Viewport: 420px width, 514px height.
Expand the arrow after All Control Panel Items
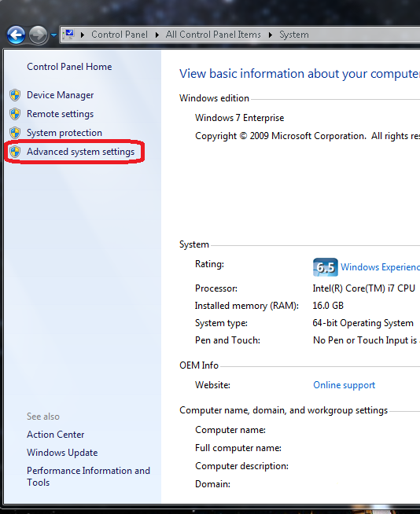[x=271, y=35]
